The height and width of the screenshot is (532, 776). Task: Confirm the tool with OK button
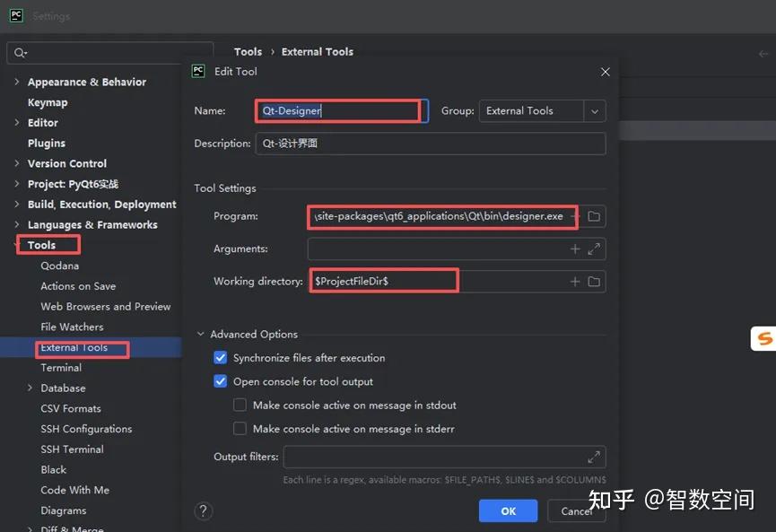click(x=509, y=510)
